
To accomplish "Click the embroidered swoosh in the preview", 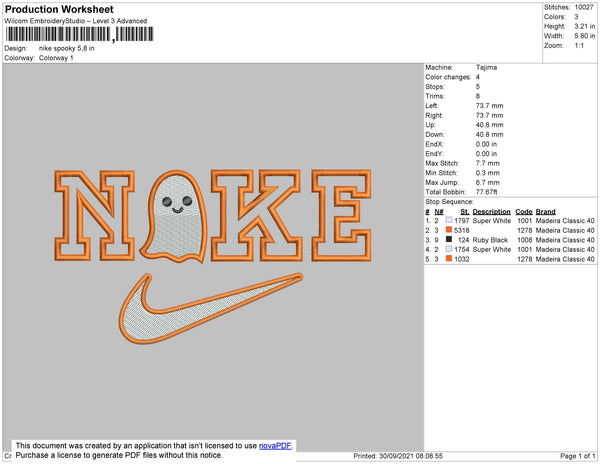I will [210, 308].
